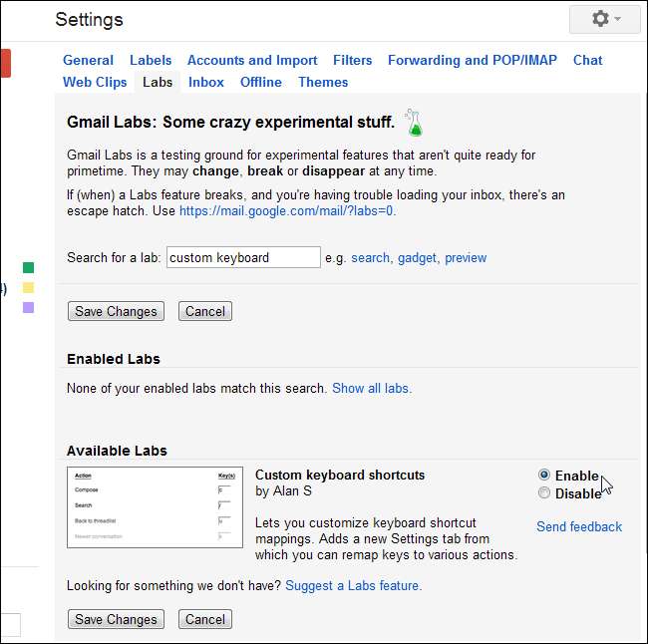Switch to the General tab
The height and width of the screenshot is (644, 648).
click(88, 60)
